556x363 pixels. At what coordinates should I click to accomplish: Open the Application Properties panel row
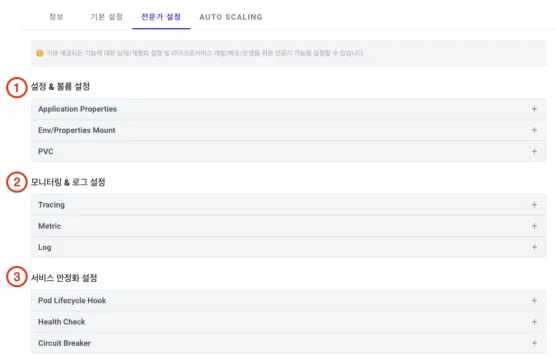(x=288, y=109)
